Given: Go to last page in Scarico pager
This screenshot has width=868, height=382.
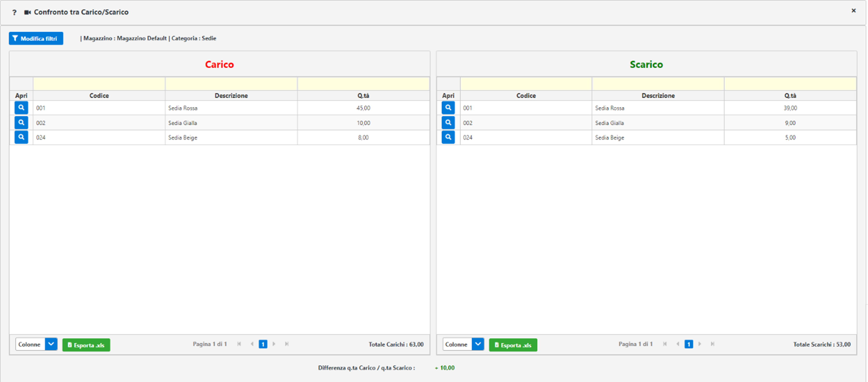Looking at the screenshot, I should [x=713, y=344].
